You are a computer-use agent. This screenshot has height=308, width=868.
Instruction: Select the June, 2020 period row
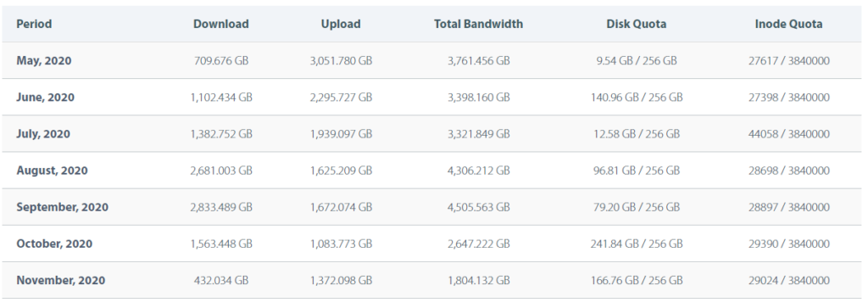[x=433, y=97]
